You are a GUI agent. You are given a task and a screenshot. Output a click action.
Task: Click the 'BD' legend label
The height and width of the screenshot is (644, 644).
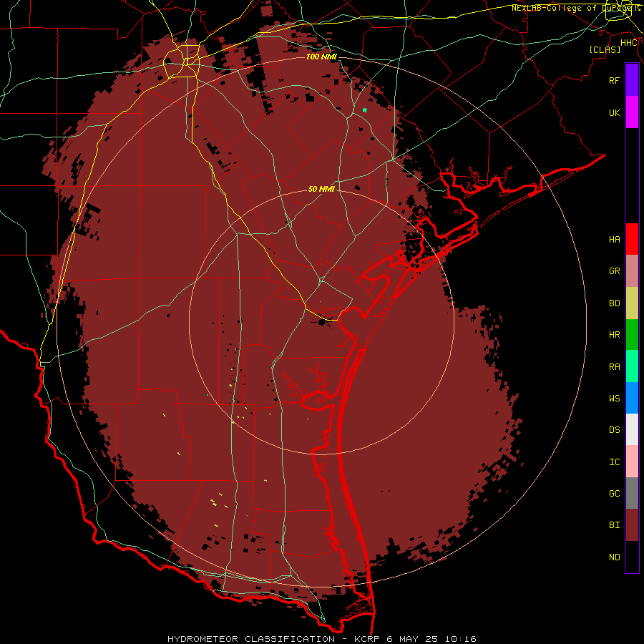tap(614, 303)
